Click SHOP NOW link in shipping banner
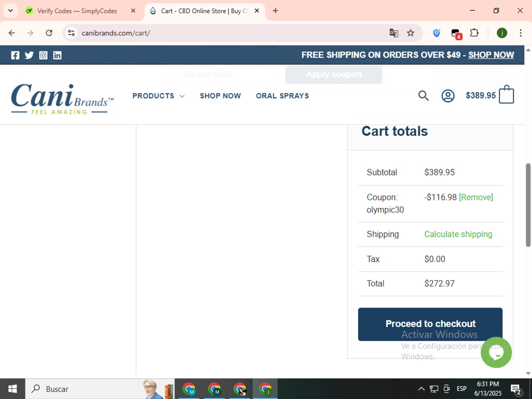The height and width of the screenshot is (399, 532). pyautogui.click(x=491, y=55)
